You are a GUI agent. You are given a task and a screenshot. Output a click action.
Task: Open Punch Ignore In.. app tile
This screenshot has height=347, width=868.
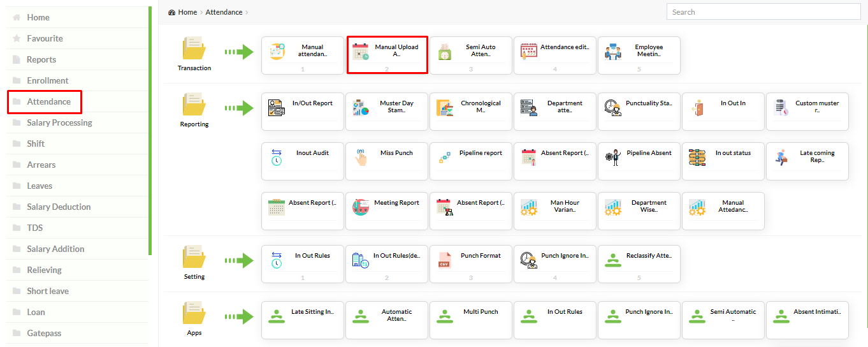pyautogui.click(x=639, y=320)
